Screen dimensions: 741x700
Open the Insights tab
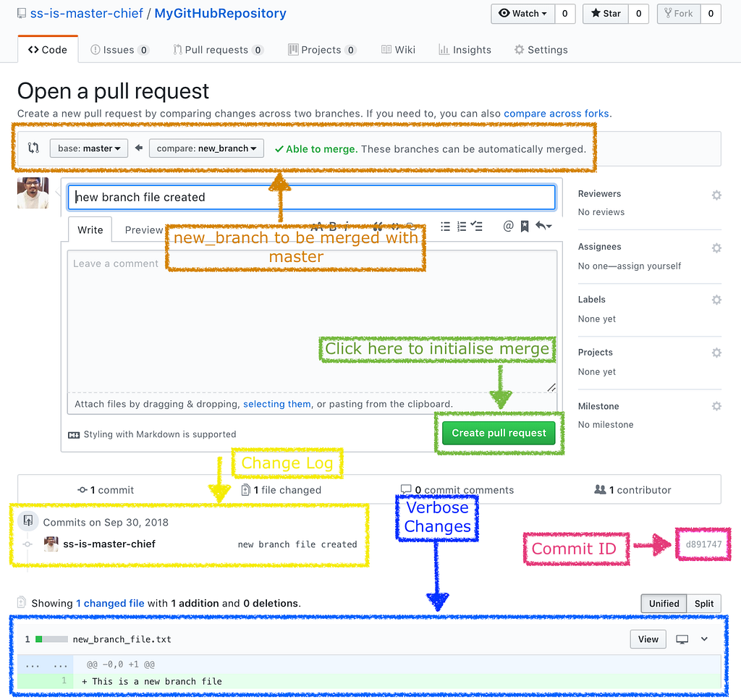click(465, 50)
